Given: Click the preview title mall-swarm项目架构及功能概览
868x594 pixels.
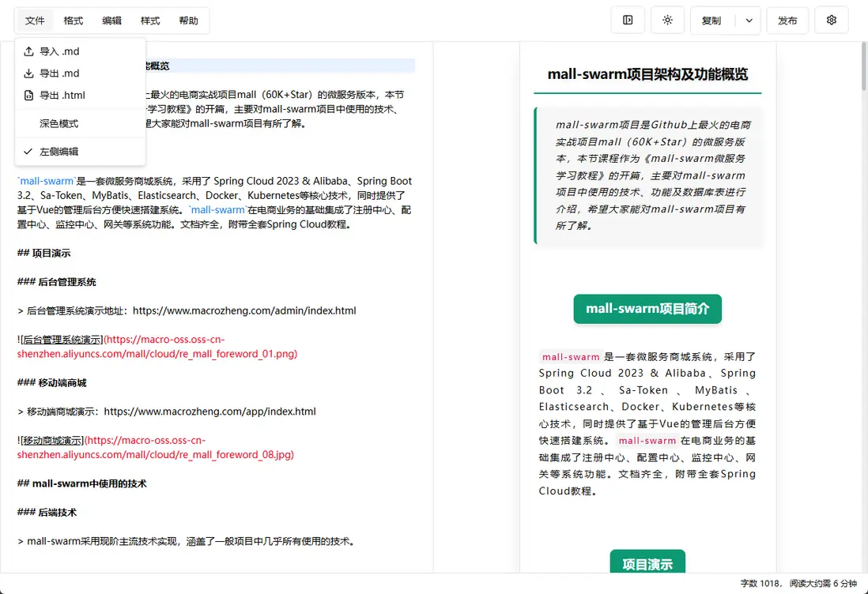Looking at the screenshot, I should [x=647, y=74].
